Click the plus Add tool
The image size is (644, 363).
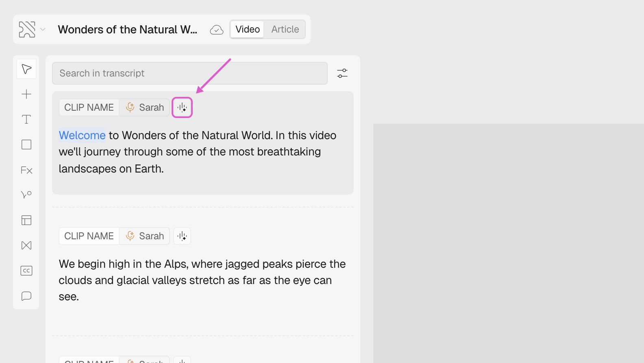pos(26,94)
